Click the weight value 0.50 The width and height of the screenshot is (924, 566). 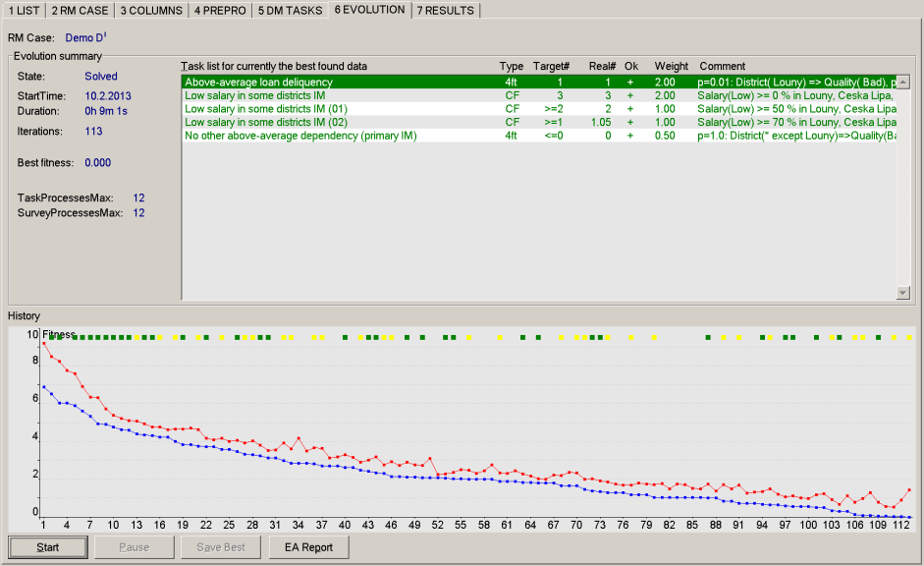click(x=665, y=136)
